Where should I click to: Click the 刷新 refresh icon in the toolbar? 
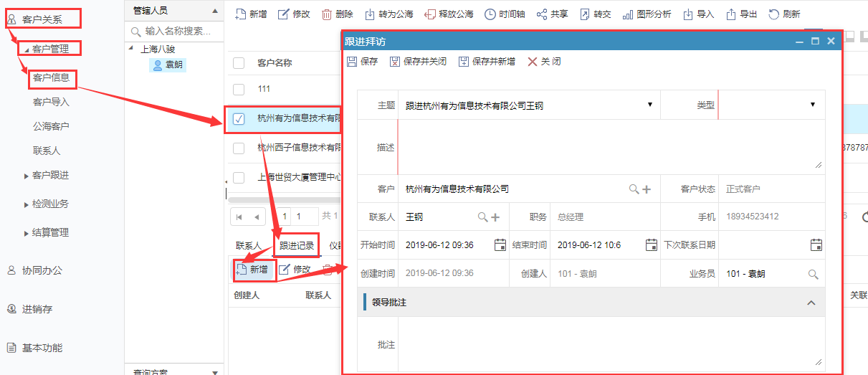click(x=774, y=14)
